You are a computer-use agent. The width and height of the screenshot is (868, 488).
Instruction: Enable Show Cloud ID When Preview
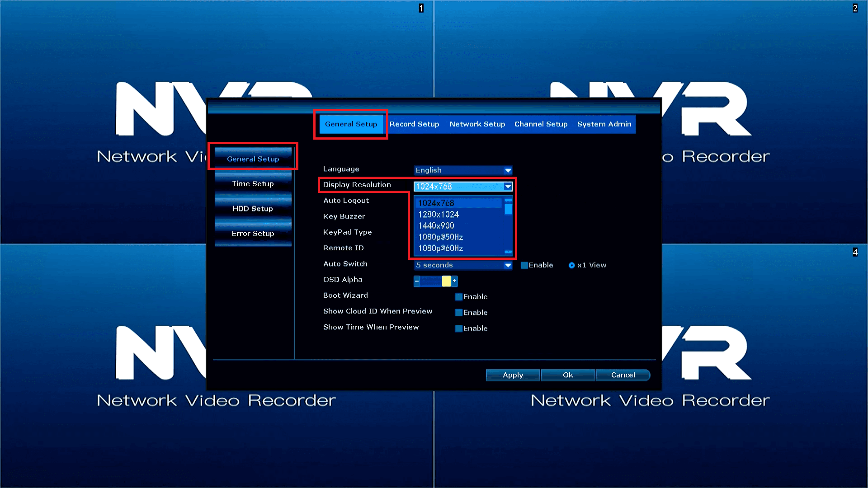(459, 313)
